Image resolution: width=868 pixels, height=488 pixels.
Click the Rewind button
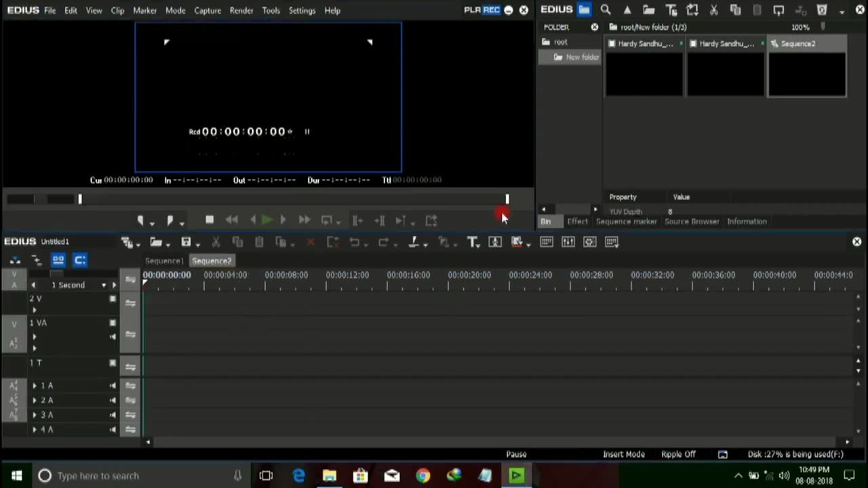point(232,220)
